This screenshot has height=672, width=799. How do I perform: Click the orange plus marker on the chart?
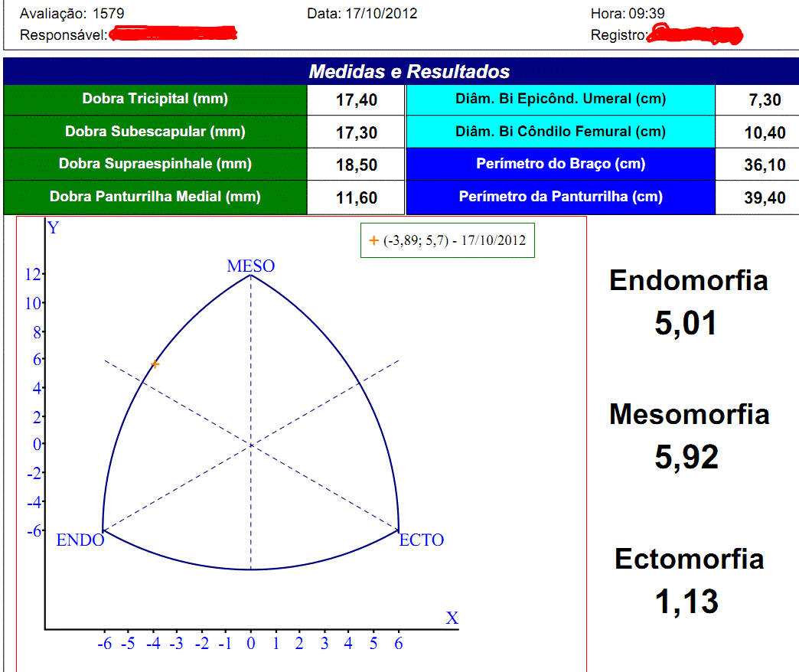click(155, 364)
